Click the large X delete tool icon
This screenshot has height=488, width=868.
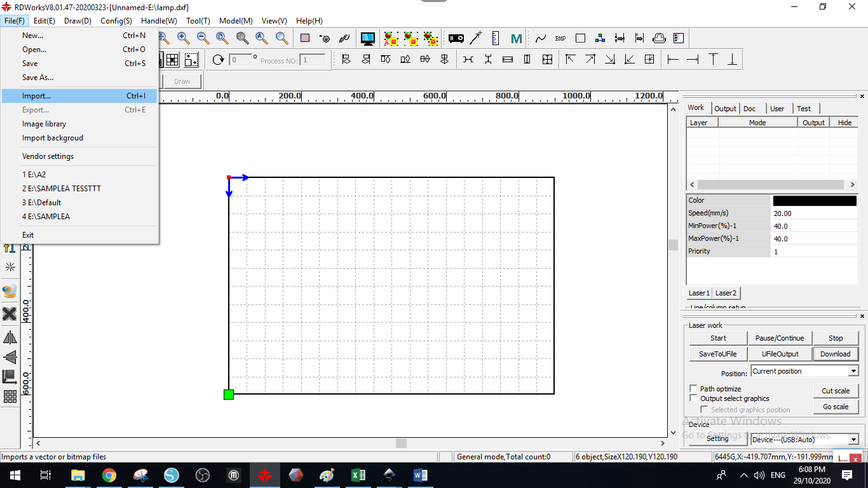coord(10,313)
